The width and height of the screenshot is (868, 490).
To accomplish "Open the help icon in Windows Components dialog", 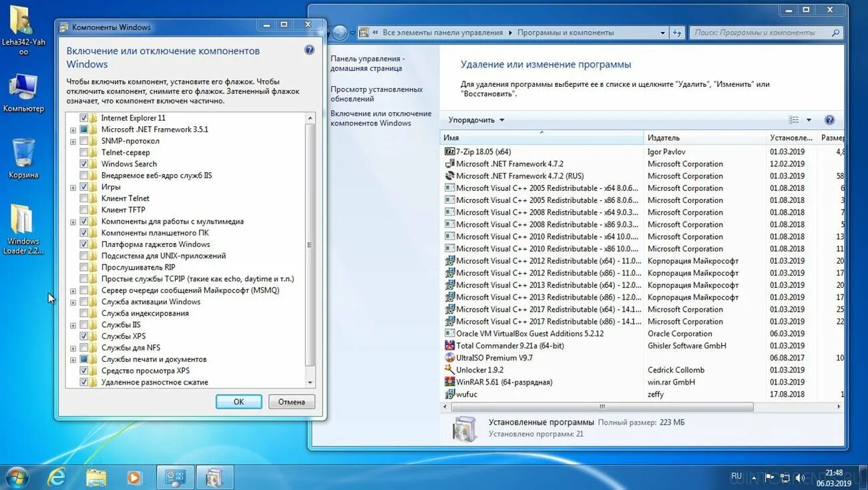I will pos(309,50).
